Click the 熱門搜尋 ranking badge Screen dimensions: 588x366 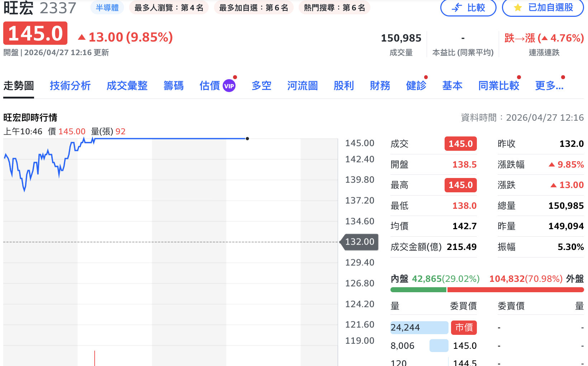pos(334,8)
